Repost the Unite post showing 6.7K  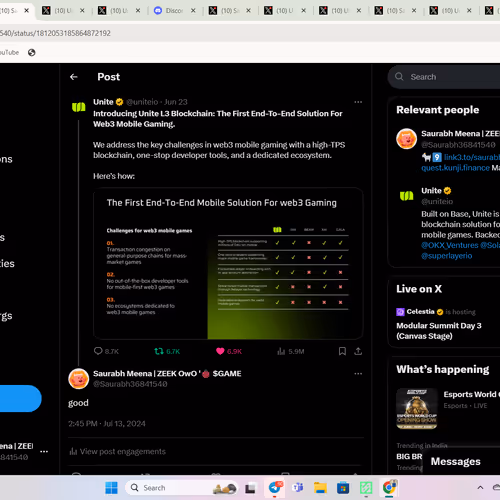point(159,351)
